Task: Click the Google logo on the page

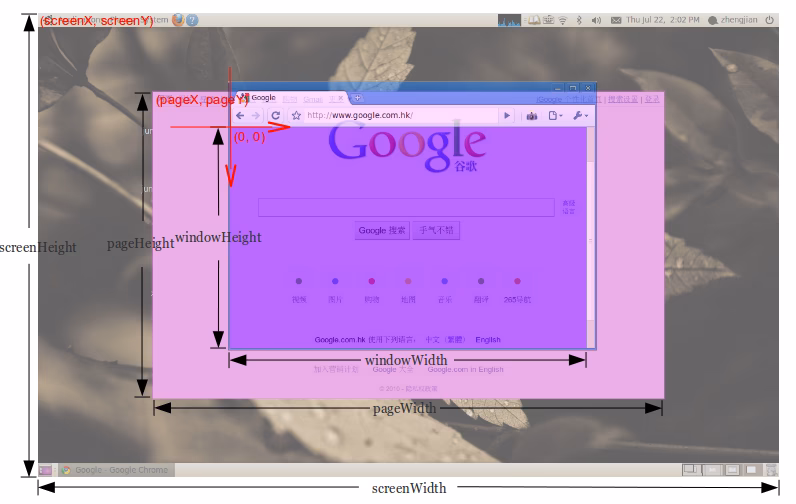Action: [x=407, y=146]
